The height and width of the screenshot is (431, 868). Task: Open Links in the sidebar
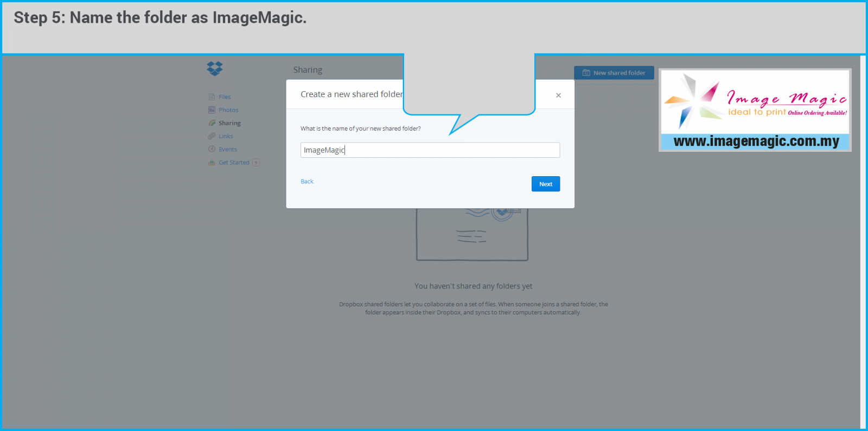[x=226, y=136]
